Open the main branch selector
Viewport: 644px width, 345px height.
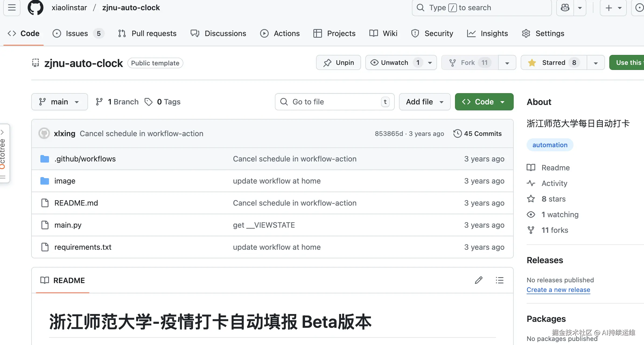[x=59, y=102]
